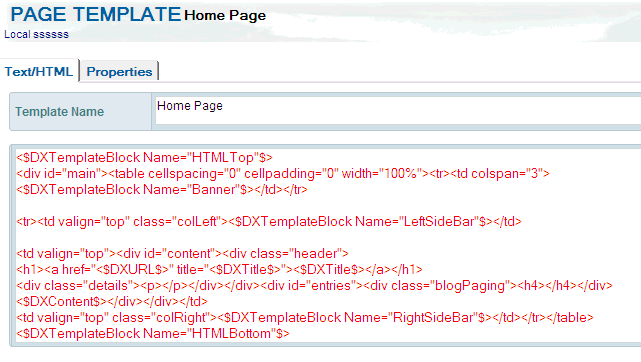Click the line starting with div id="main"
This screenshot has width=641, height=362.
click(x=283, y=174)
